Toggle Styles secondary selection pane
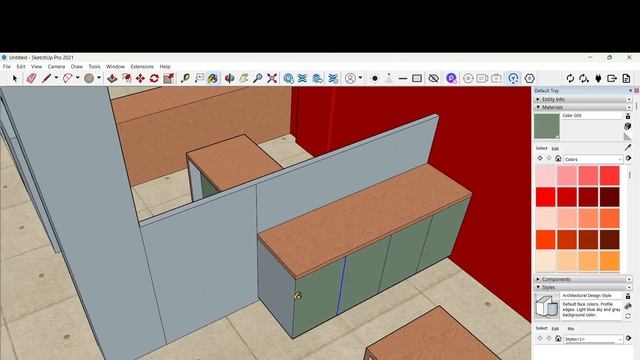Image resolution: width=640 pixels, height=360 pixels. tap(628, 296)
